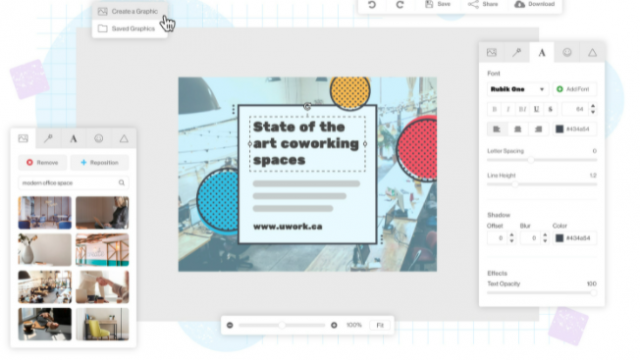Screen dimensions: 640x360
Task: Align text right
Action: [538, 129]
